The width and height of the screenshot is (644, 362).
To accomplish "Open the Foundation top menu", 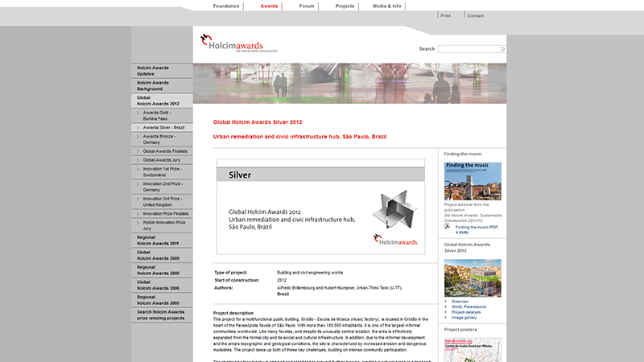I will pos(226,6).
